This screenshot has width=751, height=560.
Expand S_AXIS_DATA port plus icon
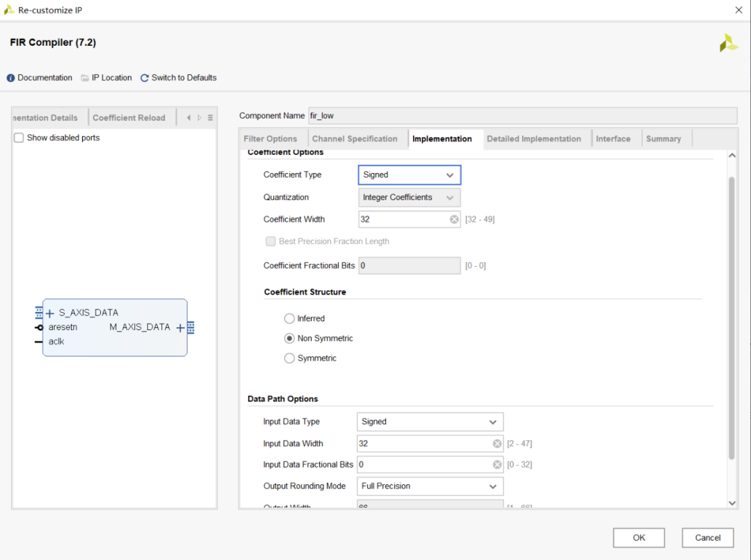point(50,313)
